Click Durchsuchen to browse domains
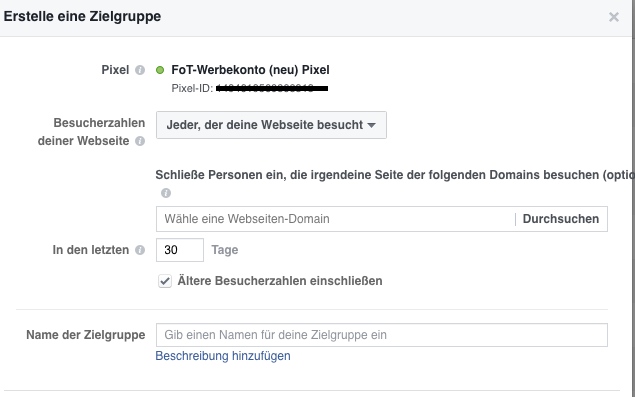The width and height of the screenshot is (635, 397). click(560, 219)
